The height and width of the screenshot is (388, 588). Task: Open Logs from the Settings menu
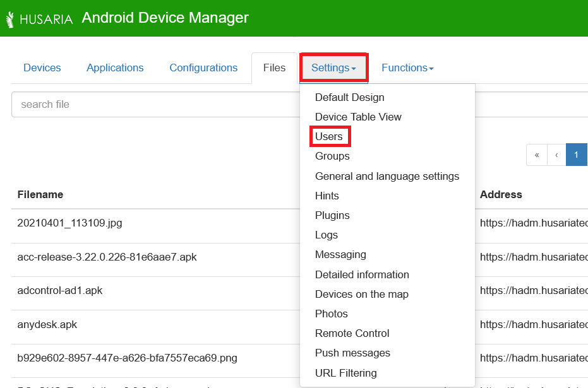pyautogui.click(x=327, y=235)
